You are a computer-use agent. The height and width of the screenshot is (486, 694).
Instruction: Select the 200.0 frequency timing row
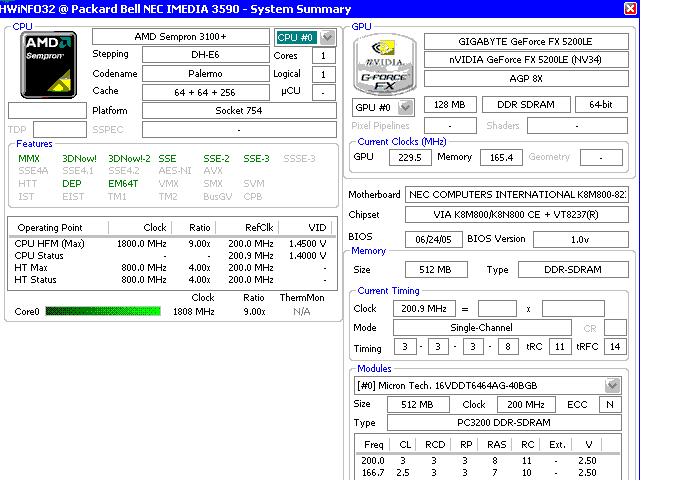click(x=488, y=461)
